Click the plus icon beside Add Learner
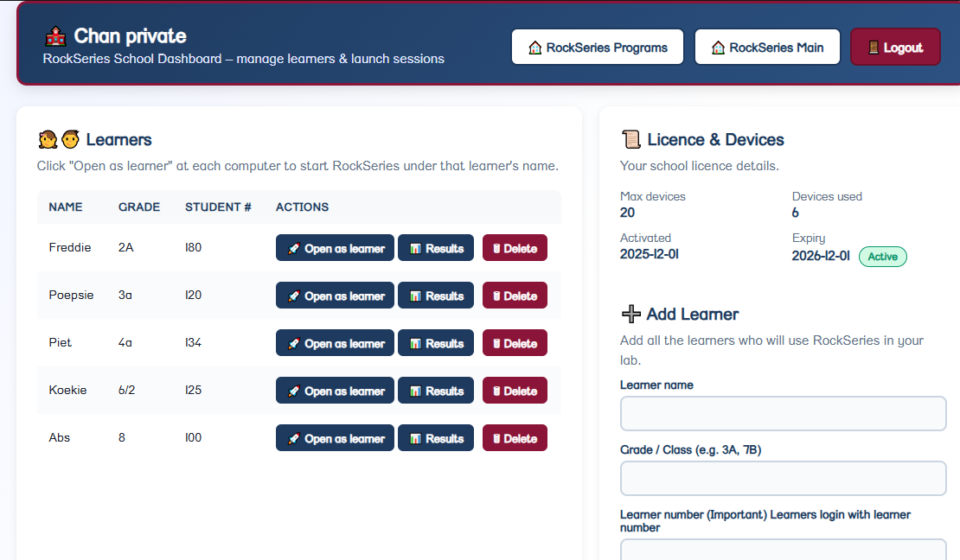 (x=631, y=313)
